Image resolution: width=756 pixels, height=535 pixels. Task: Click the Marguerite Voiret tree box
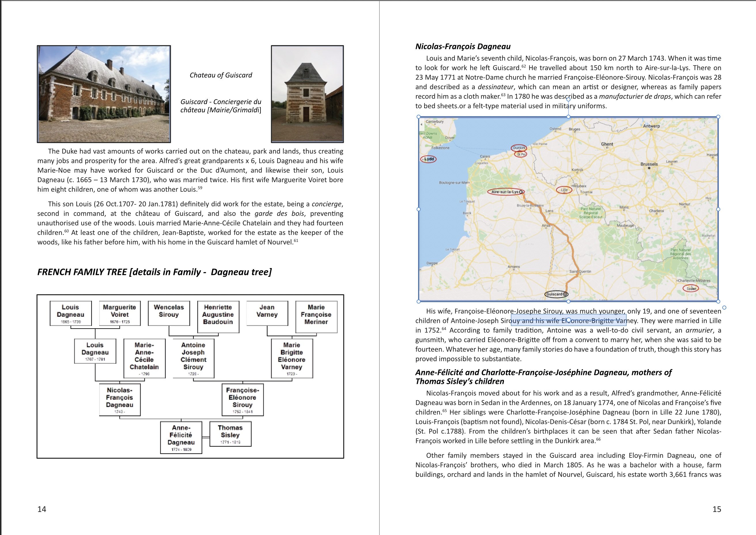[120, 313]
